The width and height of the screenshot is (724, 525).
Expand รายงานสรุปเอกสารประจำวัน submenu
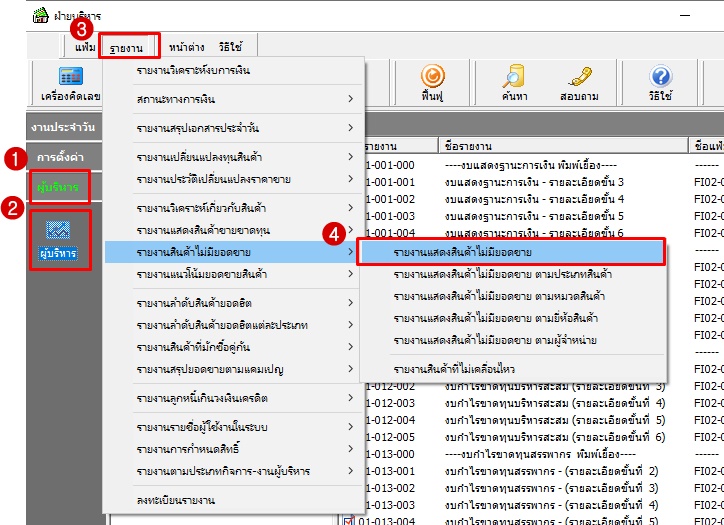[x=231, y=128]
